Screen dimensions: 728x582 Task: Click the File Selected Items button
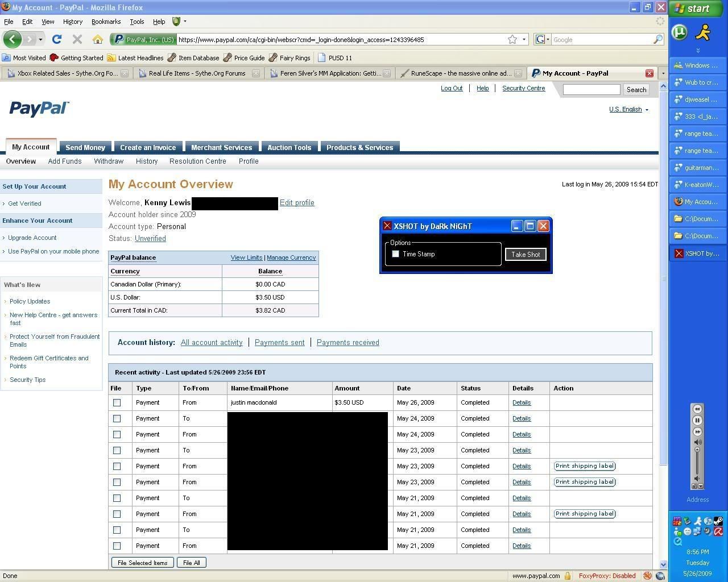pos(142,563)
